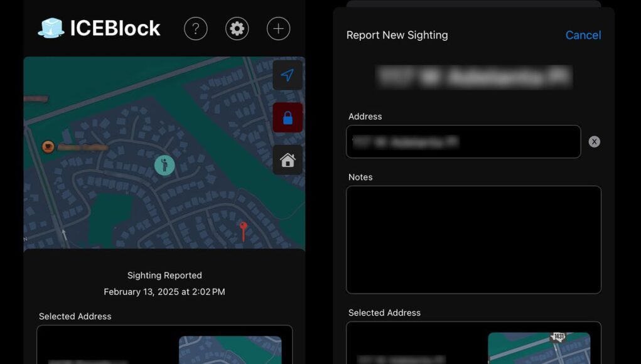Clear the Address field with X icon

pyautogui.click(x=595, y=142)
